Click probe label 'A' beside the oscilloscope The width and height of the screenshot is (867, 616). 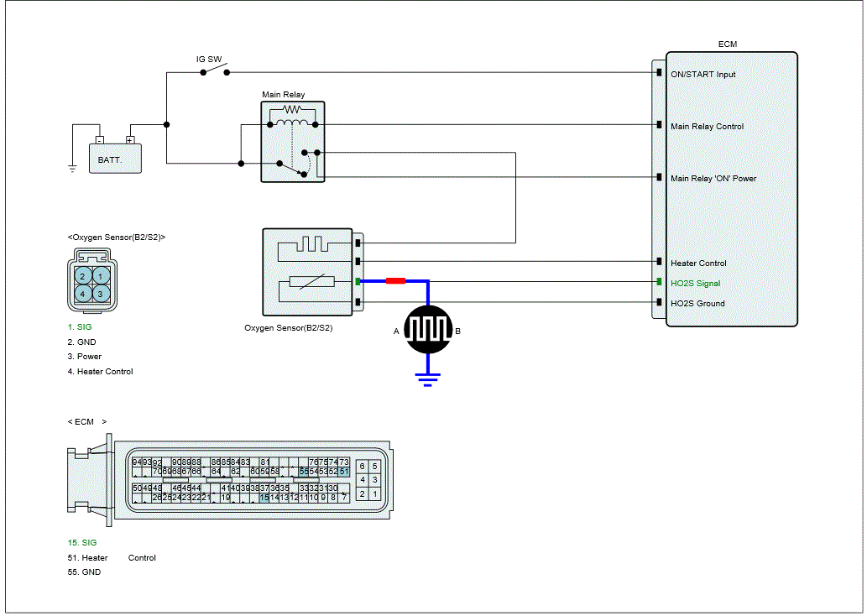pyautogui.click(x=396, y=331)
